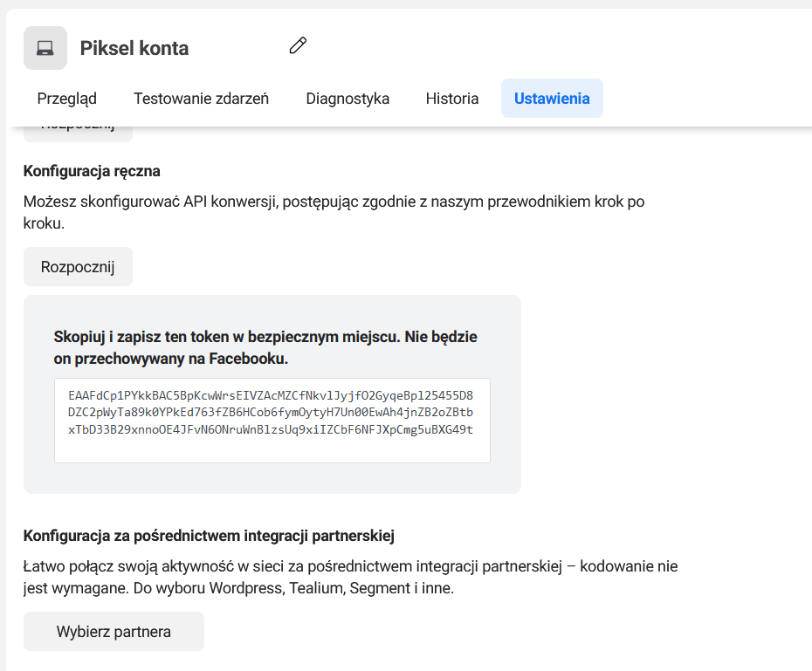Click the laptop pixel icon beside Piksel konta
This screenshot has width=812, height=671.
click(45, 48)
